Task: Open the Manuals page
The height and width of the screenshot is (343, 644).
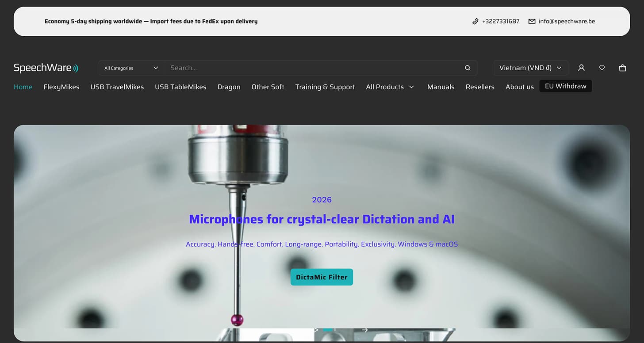Action: 441,87
